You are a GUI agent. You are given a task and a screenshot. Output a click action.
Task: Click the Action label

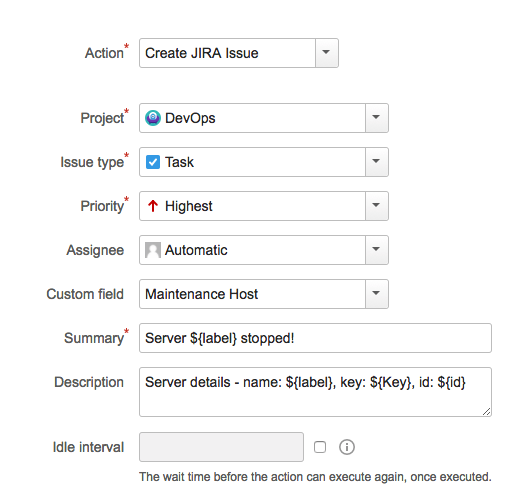point(104,53)
